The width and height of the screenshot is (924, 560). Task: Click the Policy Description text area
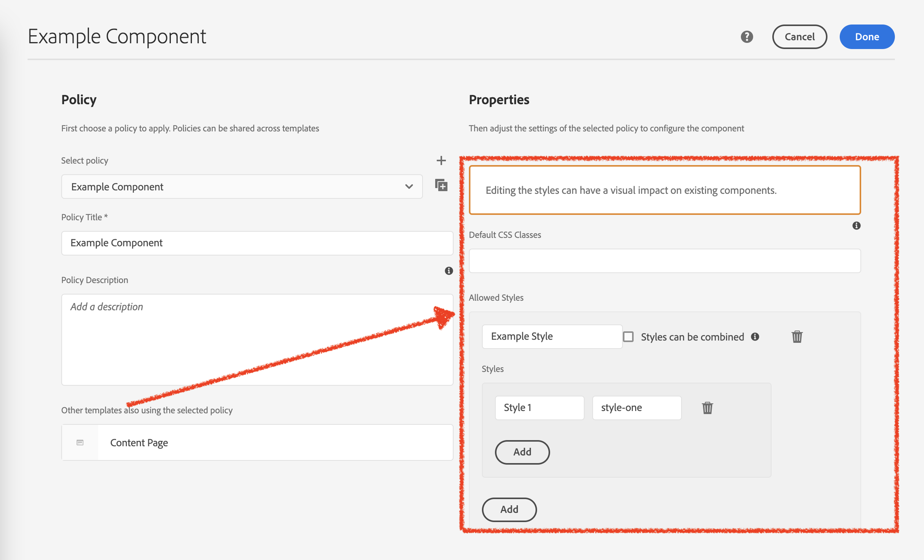point(257,339)
